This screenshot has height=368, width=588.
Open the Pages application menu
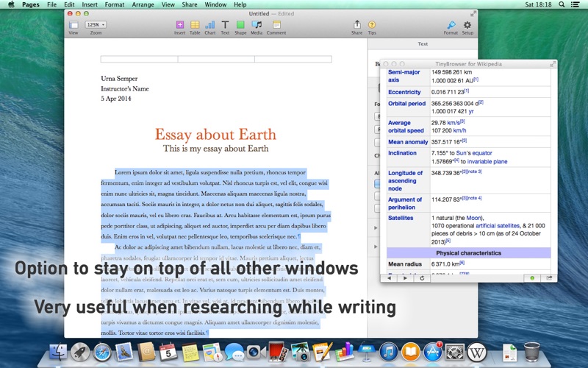tap(31, 4)
